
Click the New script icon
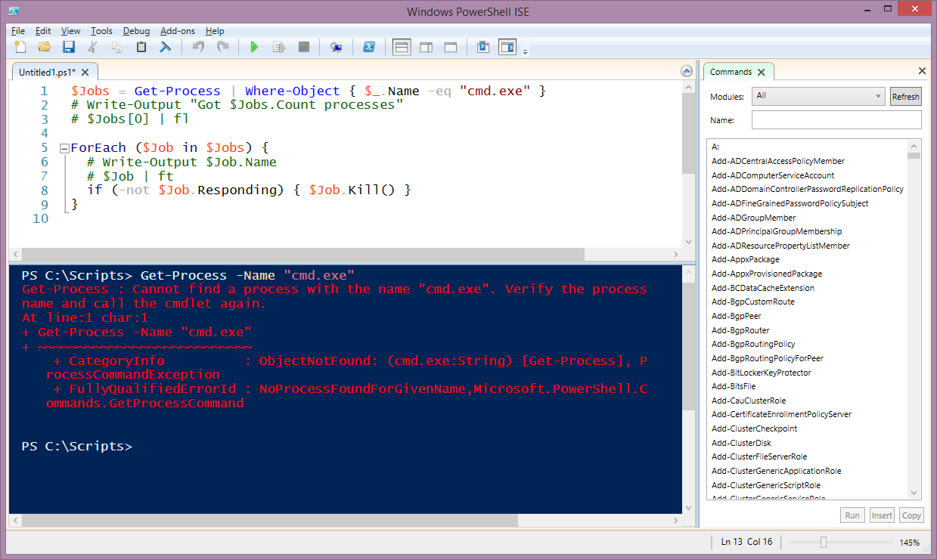20,48
